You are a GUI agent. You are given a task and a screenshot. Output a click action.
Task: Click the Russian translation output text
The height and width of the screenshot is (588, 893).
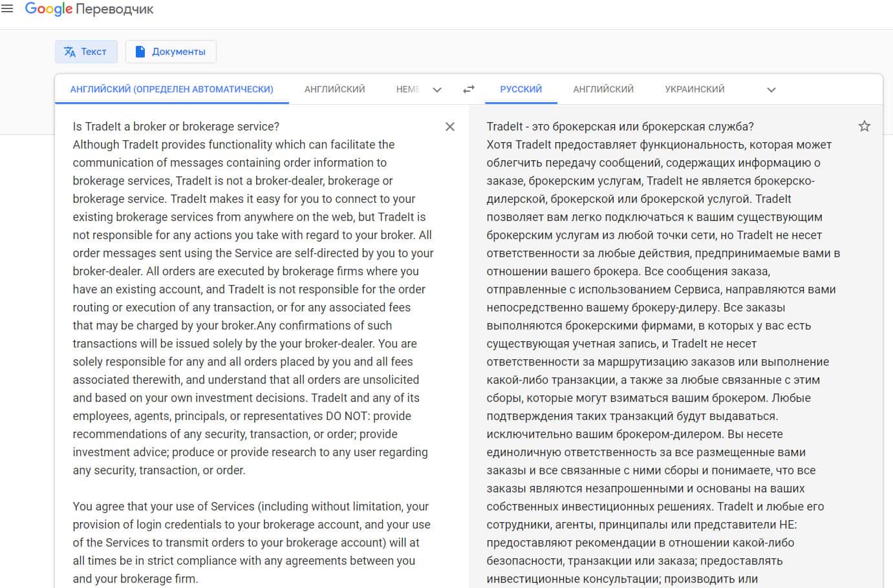(663, 352)
